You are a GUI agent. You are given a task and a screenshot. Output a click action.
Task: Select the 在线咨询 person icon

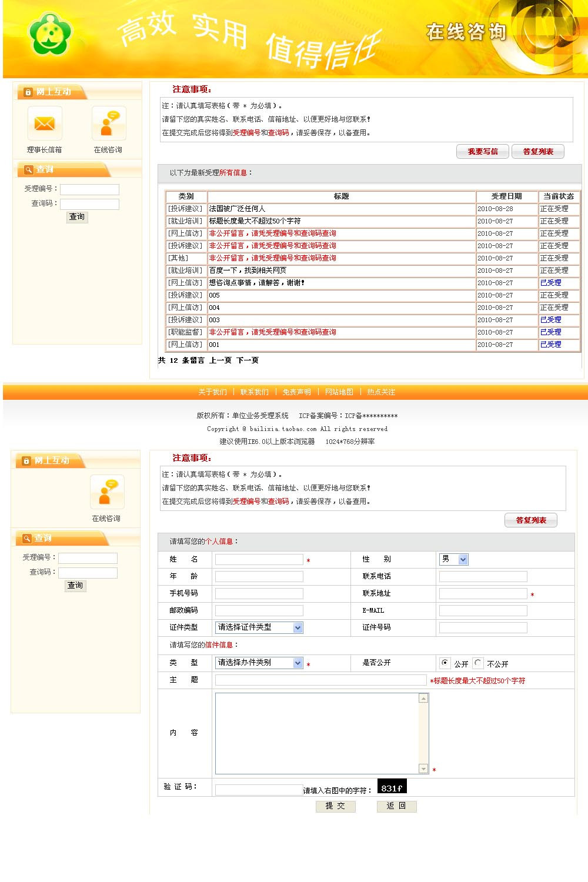pyautogui.click(x=109, y=123)
